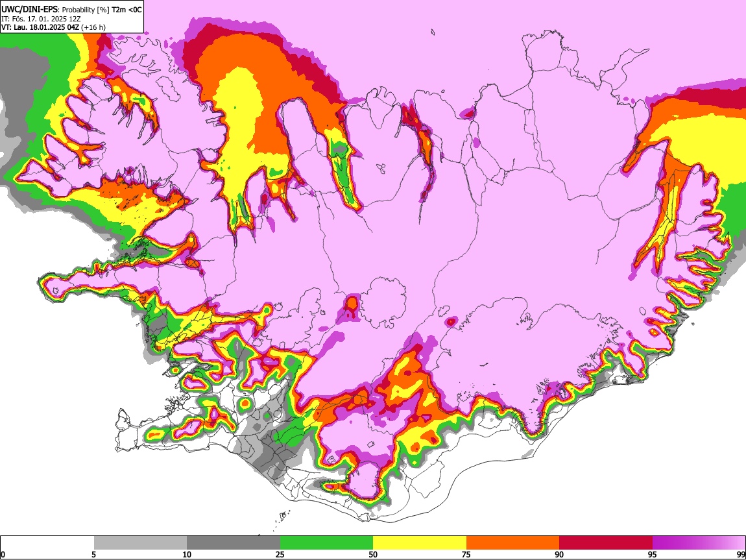Click the light gray 5-10 legend band
The image size is (746, 560).
coord(140,543)
